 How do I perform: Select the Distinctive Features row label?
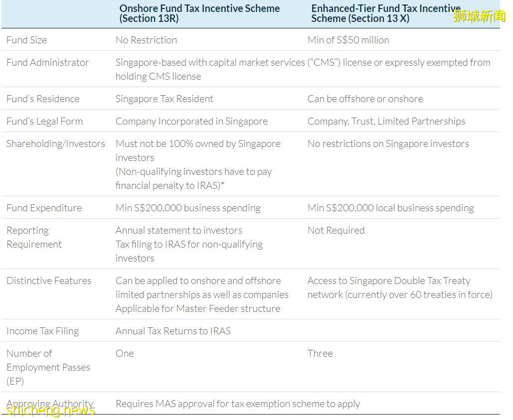pyautogui.click(x=49, y=280)
